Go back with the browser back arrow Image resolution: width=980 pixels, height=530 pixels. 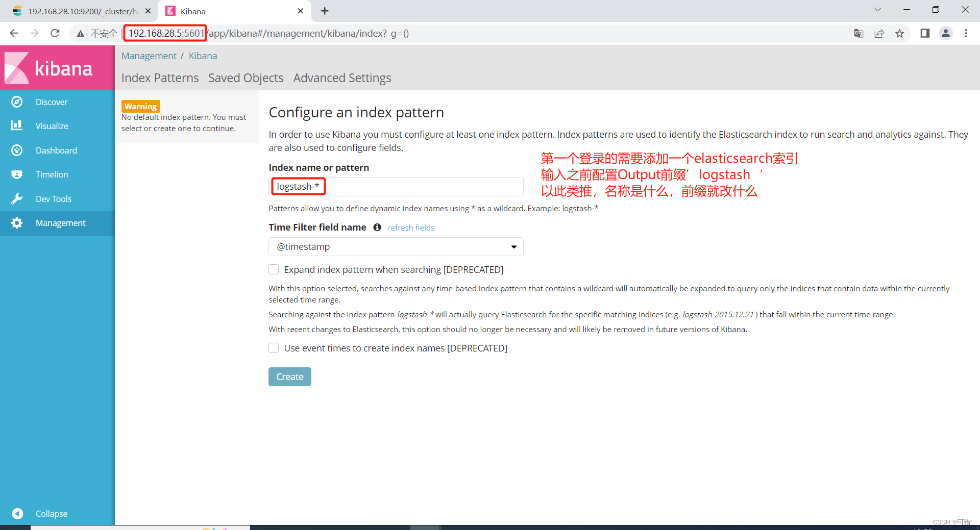[14, 33]
